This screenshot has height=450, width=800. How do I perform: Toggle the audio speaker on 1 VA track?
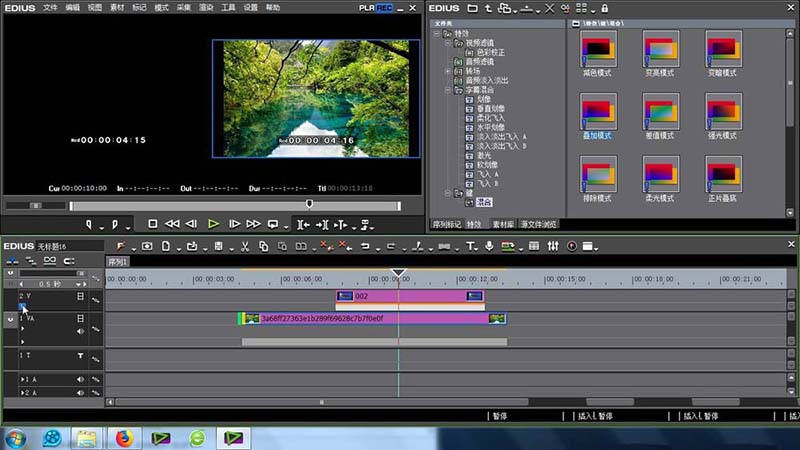tap(81, 330)
